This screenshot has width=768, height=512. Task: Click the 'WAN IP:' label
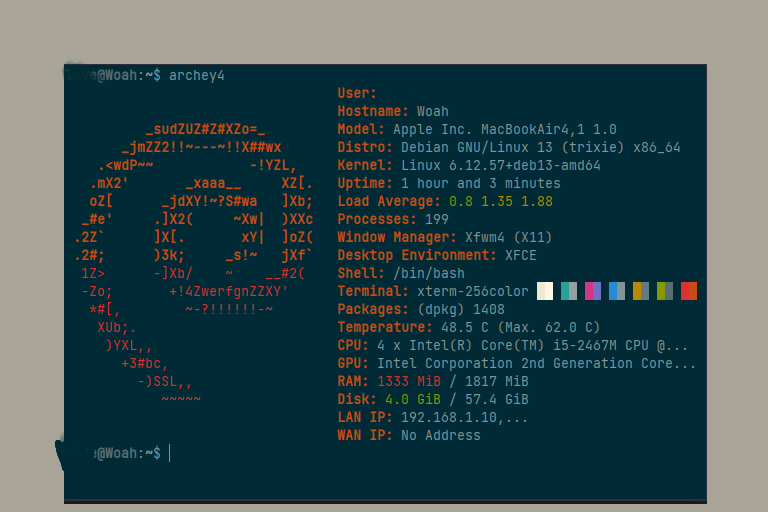[365, 436]
